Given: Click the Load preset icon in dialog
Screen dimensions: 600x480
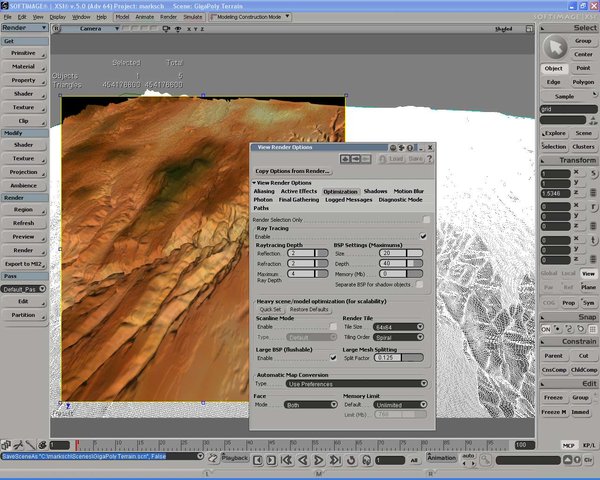Looking at the screenshot, I should click(x=395, y=158).
